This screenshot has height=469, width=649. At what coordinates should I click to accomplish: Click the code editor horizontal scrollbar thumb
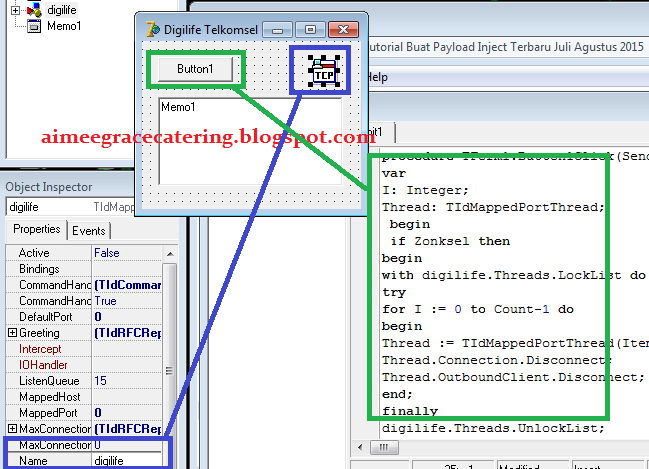(384, 447)
